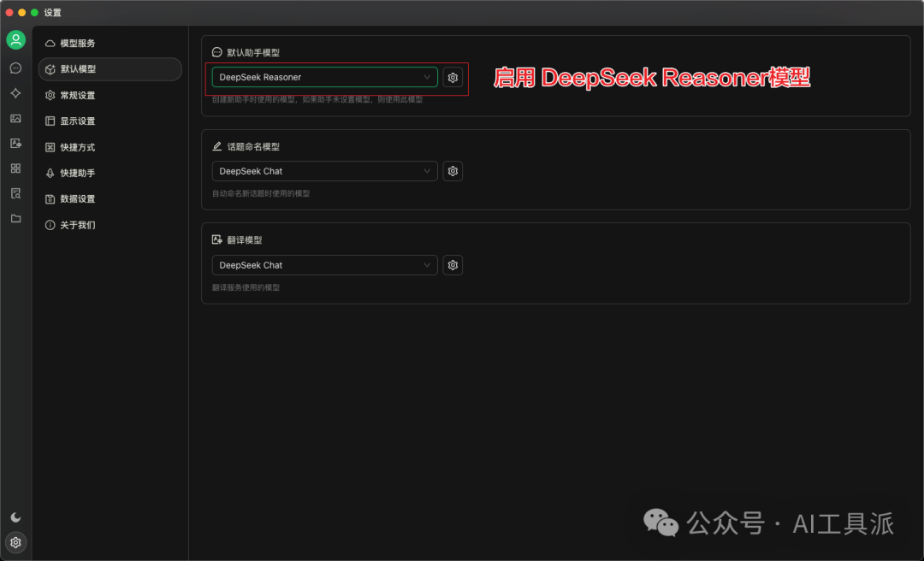Click the 翻译服务使用的模型 description
This screenshot has width=924, height=561.
[x=246, y=287]
